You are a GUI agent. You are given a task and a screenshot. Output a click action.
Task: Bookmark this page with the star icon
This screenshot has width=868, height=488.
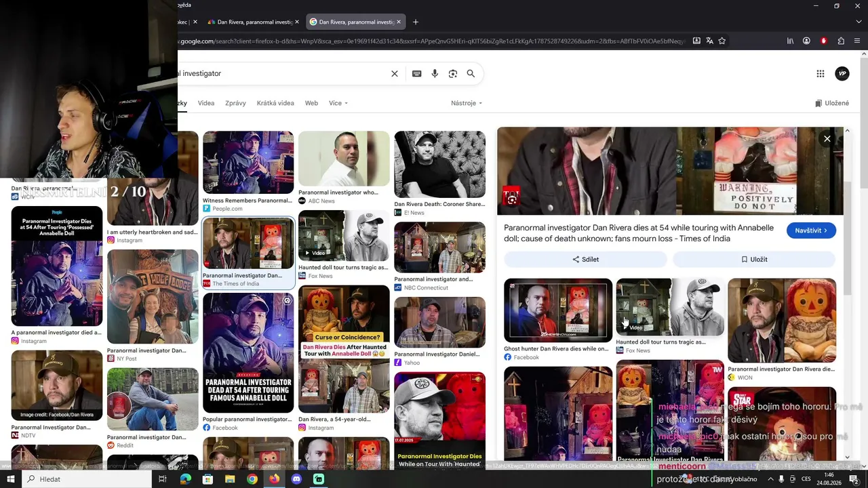click(x=722, y=41)
